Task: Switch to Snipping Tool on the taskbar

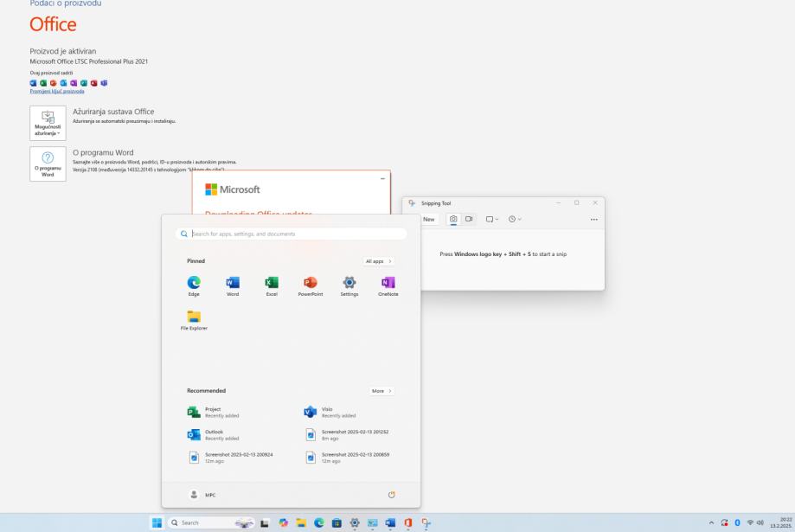Action: (x=426, y=522)
